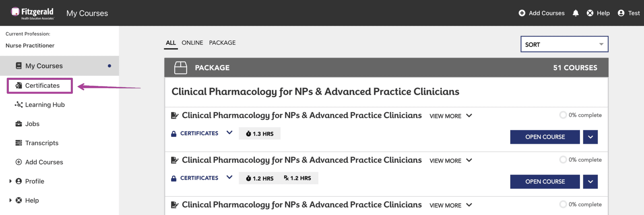Click OPEN COURSE for the second course

point(545,182)
